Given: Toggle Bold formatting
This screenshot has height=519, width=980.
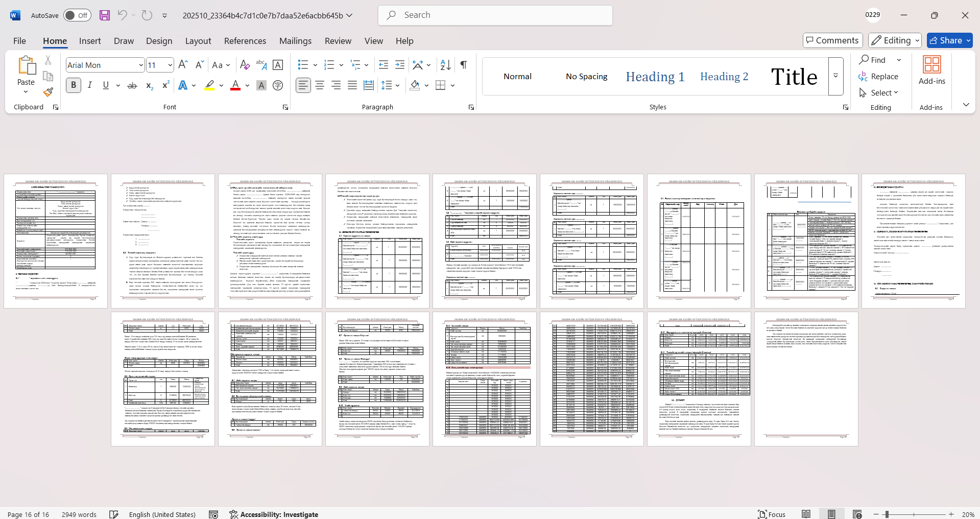Looking at the screenshot, I should pyautogui.click(x=74, y=85).
